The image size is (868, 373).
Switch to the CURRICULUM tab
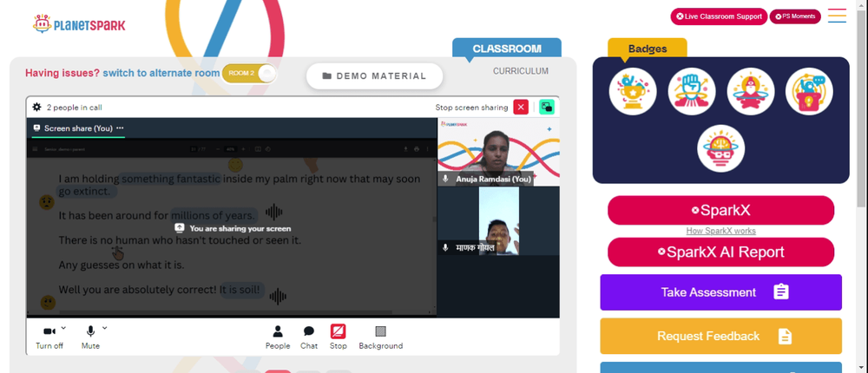pos(521,71)
